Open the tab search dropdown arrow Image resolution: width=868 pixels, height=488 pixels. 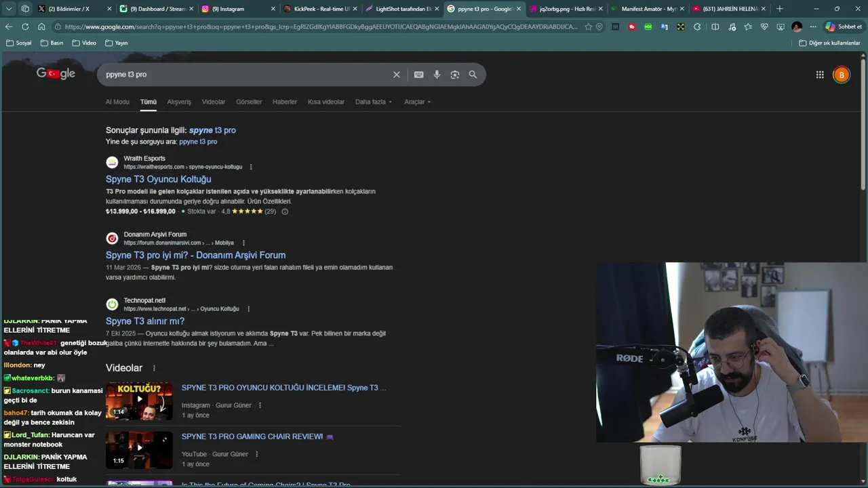9,9
